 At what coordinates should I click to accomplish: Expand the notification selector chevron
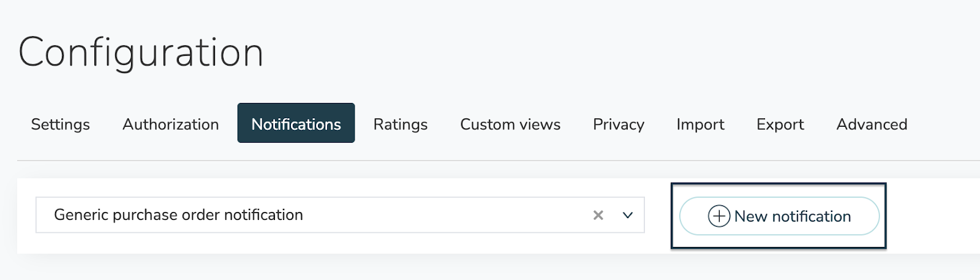click(628, 215)
